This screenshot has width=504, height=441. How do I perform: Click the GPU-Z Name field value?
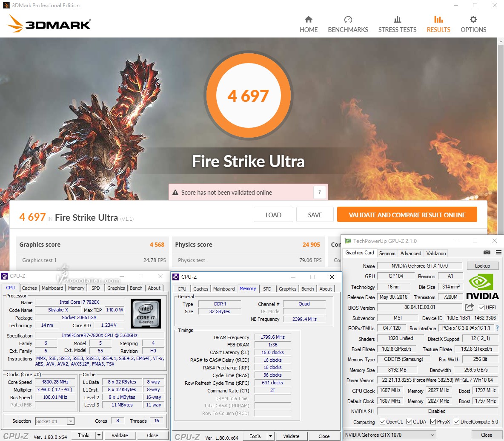(420, 266)
